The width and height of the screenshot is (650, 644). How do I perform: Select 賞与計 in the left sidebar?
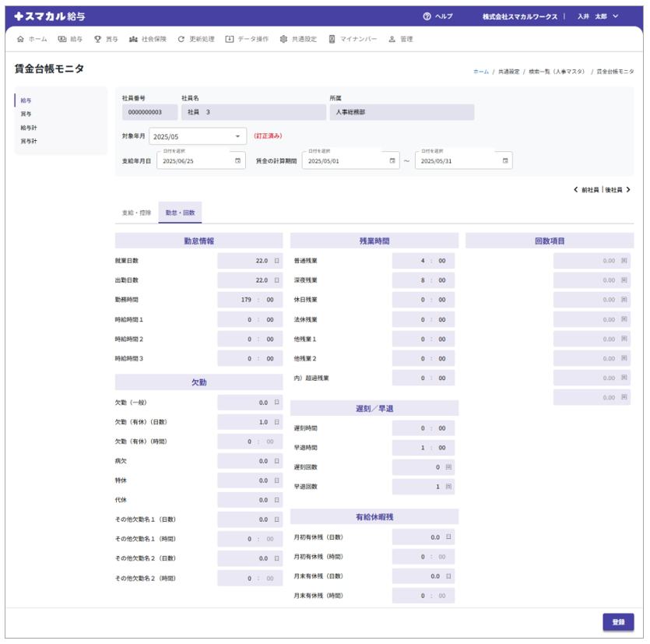29,142
